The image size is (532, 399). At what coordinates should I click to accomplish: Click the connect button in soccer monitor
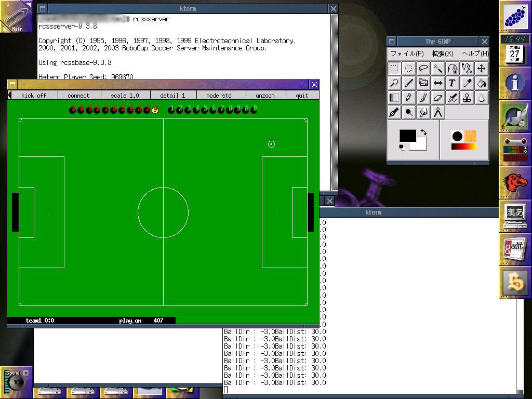pos(78,96)
